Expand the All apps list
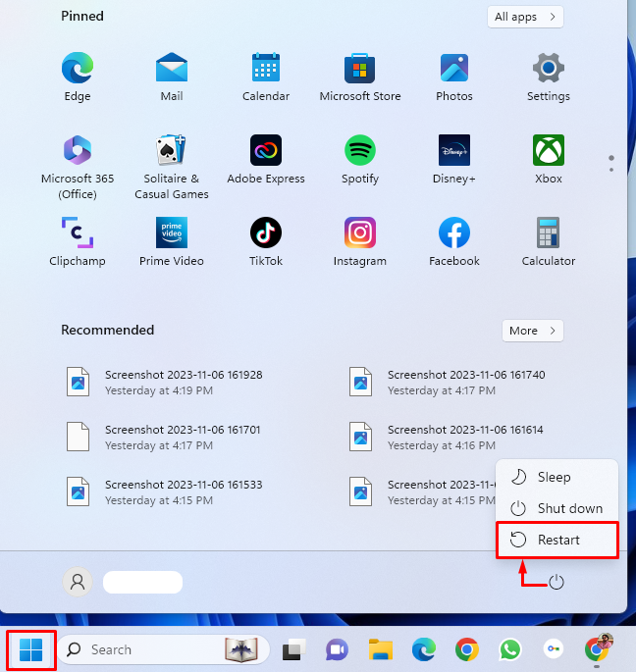Screen dimensions: 636x672 tap(526, 17)
